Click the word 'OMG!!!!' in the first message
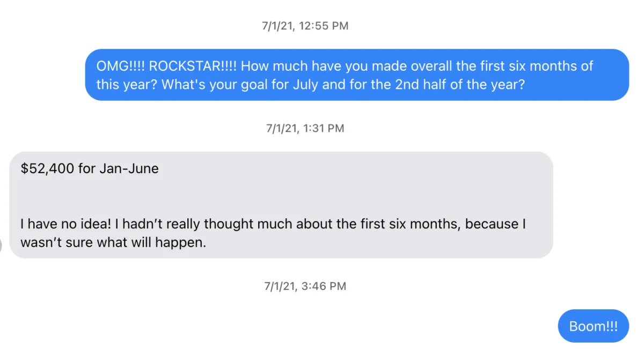644x349 pixels. click(121, 66)
